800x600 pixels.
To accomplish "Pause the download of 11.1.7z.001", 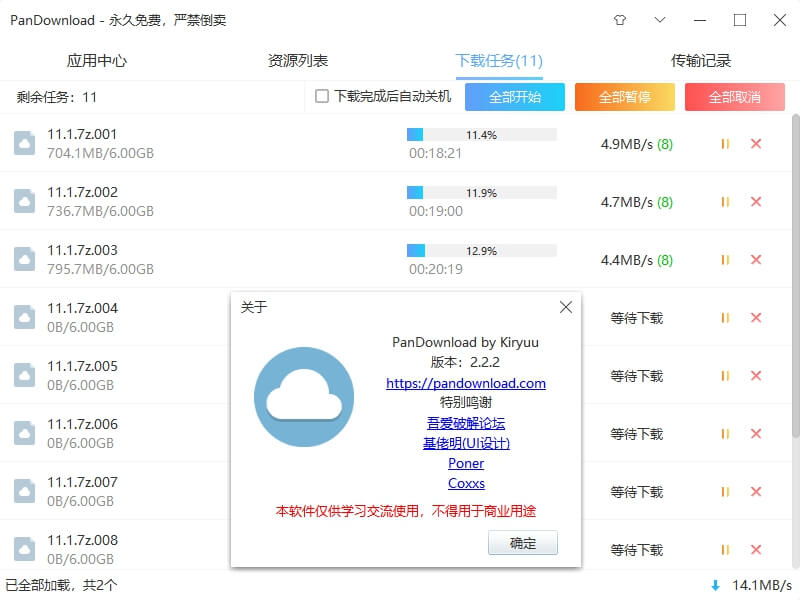I will [x=726, y=144].
